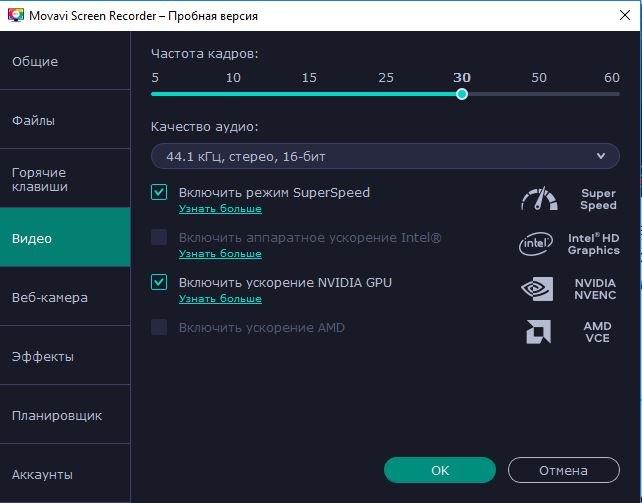Select the 50 fps mark
Viewport: 642px width, 503px height.
click(539, 77)
